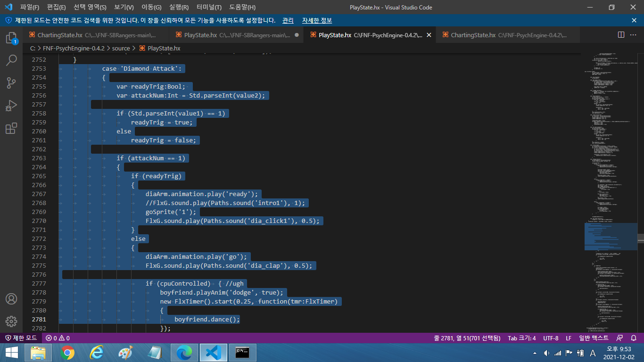Viewport: 644px width, 362px height.
Task: Open 자세한 정보 about Restricted Mode
Action: tap(318, 21)
